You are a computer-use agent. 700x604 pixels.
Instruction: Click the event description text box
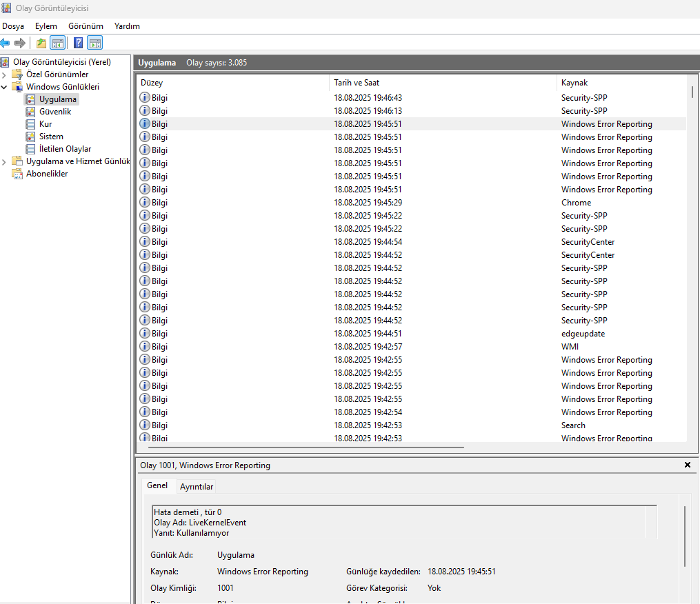click(404, 523)
